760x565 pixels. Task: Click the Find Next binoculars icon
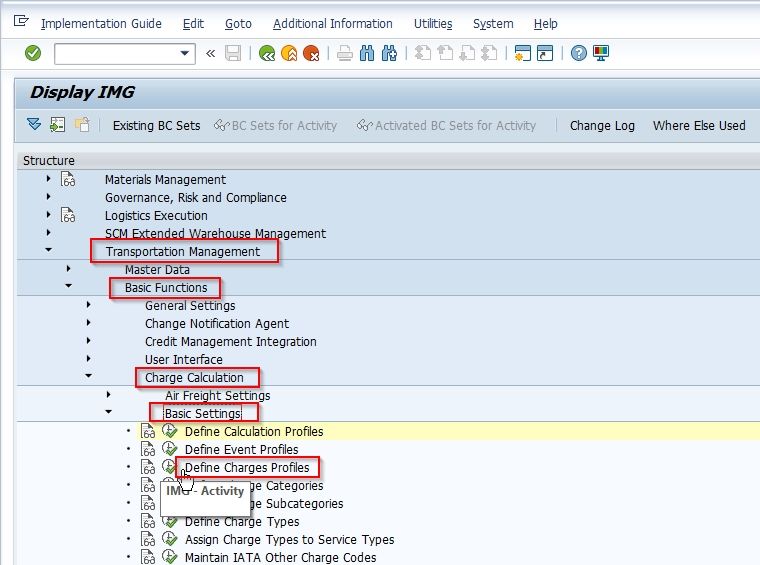(x=389, y=53)
